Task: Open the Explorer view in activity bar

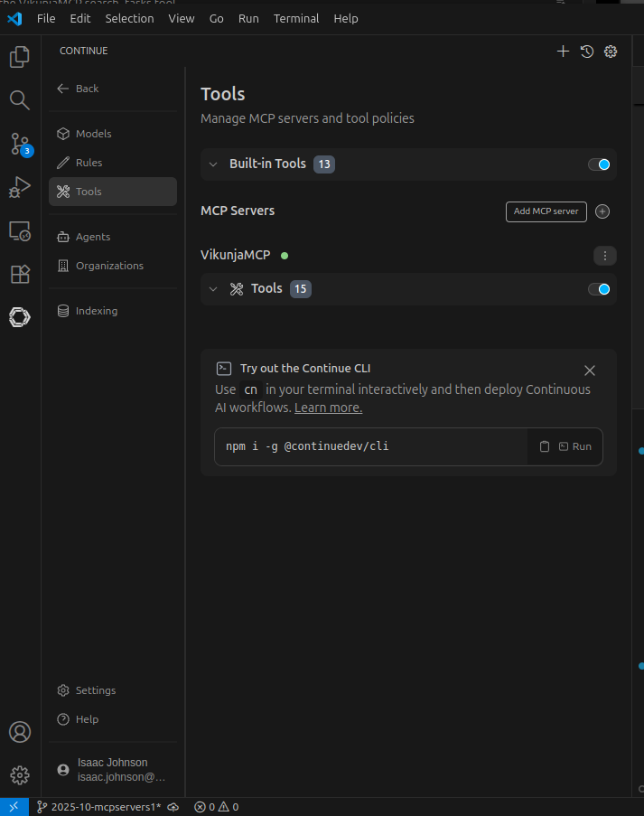Action: (x=19, y=57)
